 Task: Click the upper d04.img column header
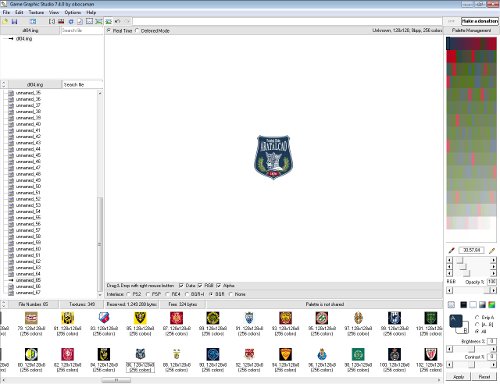tap(30, 30)
